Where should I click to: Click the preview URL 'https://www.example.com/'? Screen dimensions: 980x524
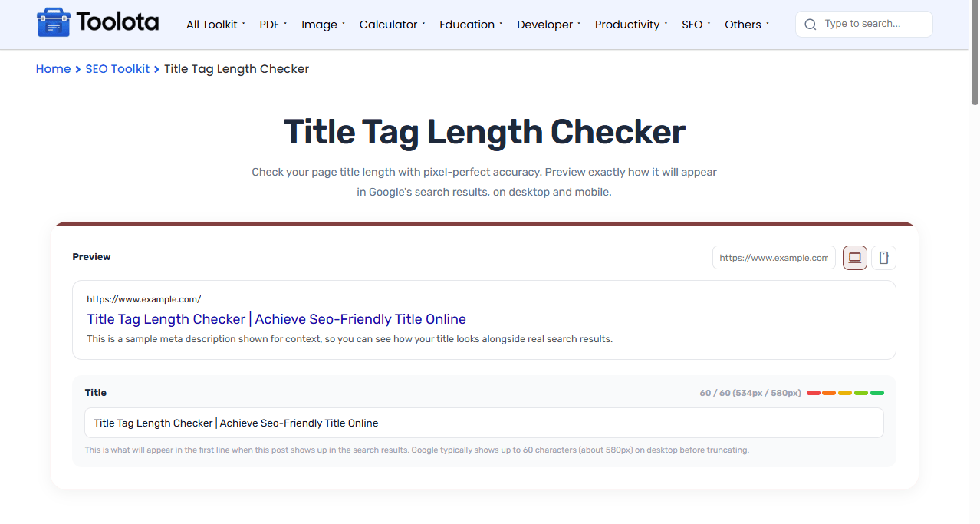tap(143, 299)
